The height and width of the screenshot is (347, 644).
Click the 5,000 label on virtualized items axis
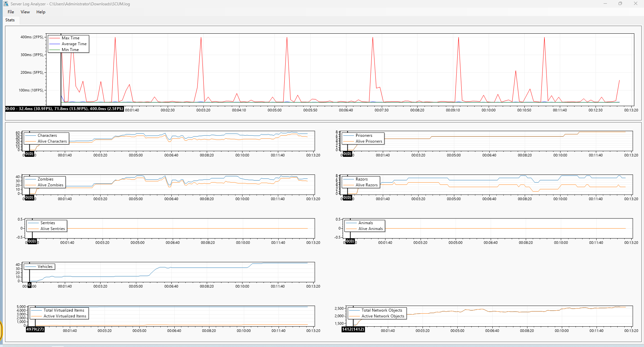tap(21, 307)
